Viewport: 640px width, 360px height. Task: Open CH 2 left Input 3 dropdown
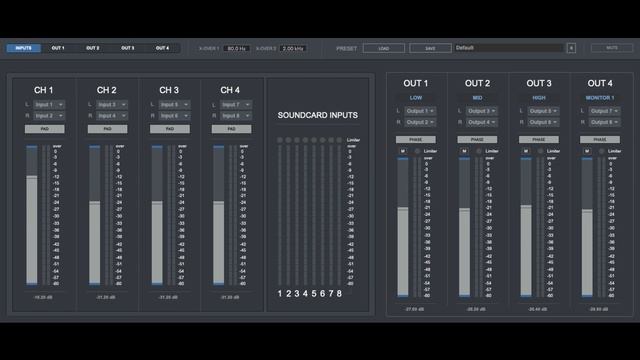click(111, 104)
